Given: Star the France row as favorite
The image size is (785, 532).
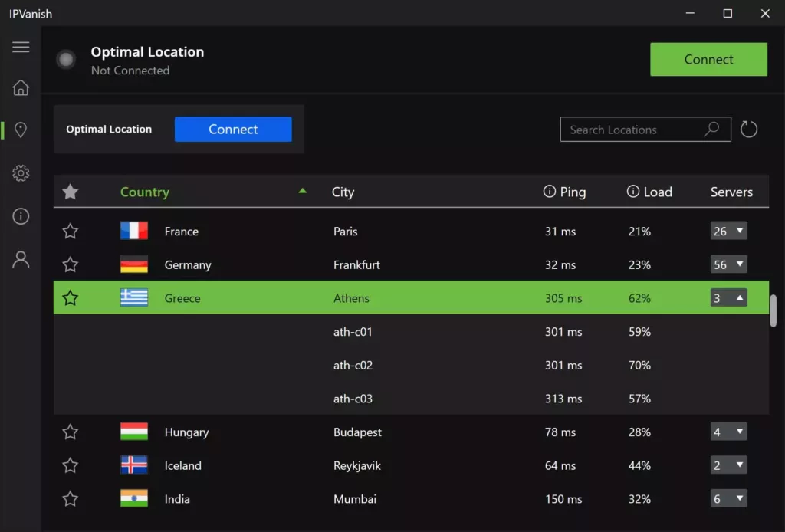Looking at the screenshot, I should coord(70,231).
